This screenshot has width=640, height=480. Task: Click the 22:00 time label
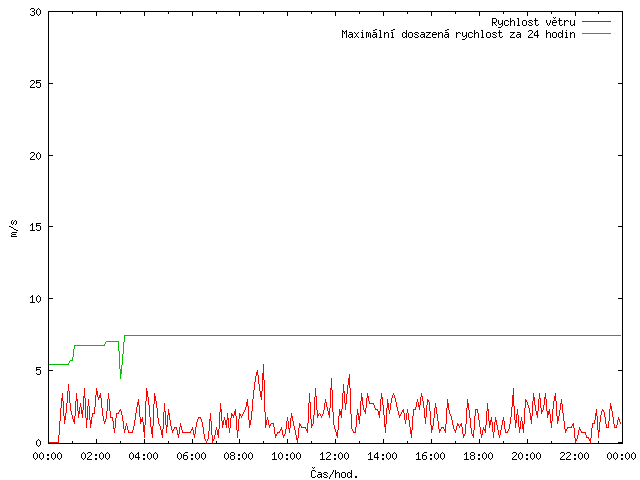point(574,456)
